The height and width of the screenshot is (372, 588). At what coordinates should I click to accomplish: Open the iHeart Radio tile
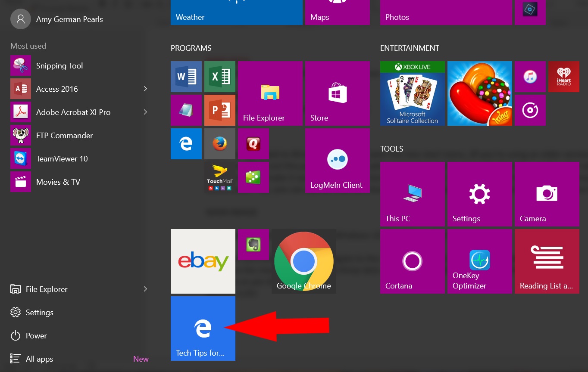point(564,77)
